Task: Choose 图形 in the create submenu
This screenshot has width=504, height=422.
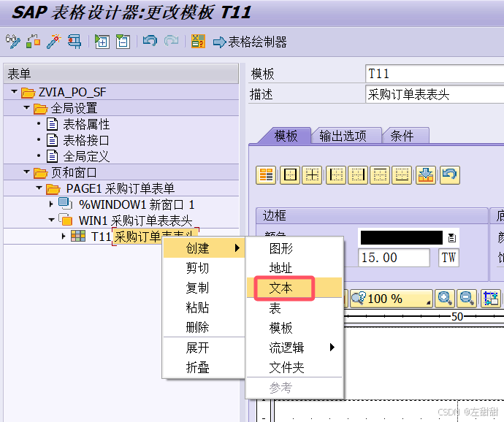Action: [x=294, y=248]
